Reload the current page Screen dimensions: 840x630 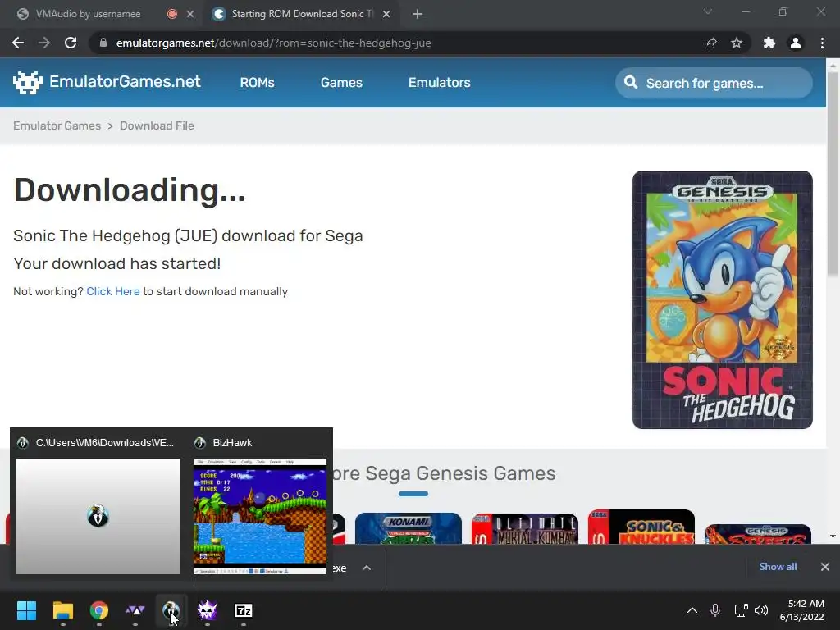click(71, 43)
